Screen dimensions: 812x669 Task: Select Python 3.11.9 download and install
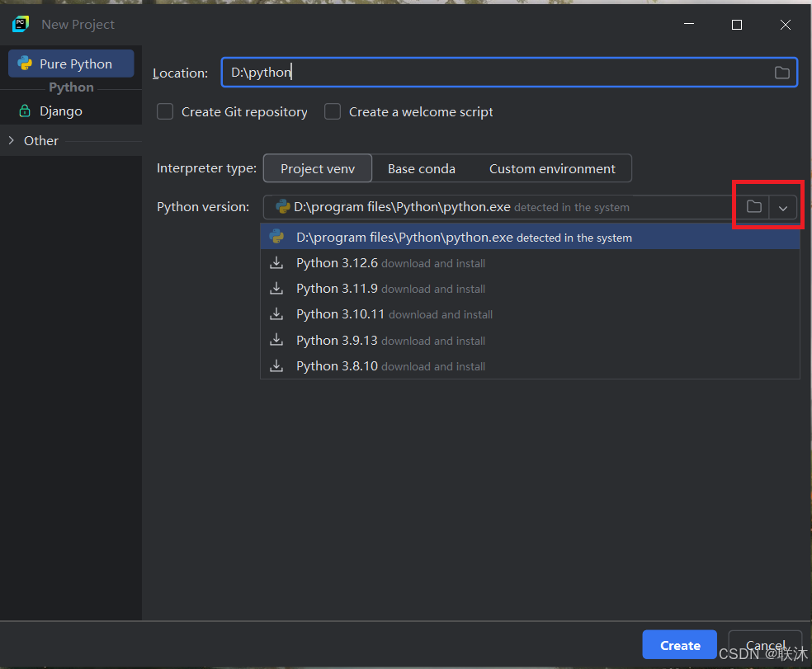531,289
